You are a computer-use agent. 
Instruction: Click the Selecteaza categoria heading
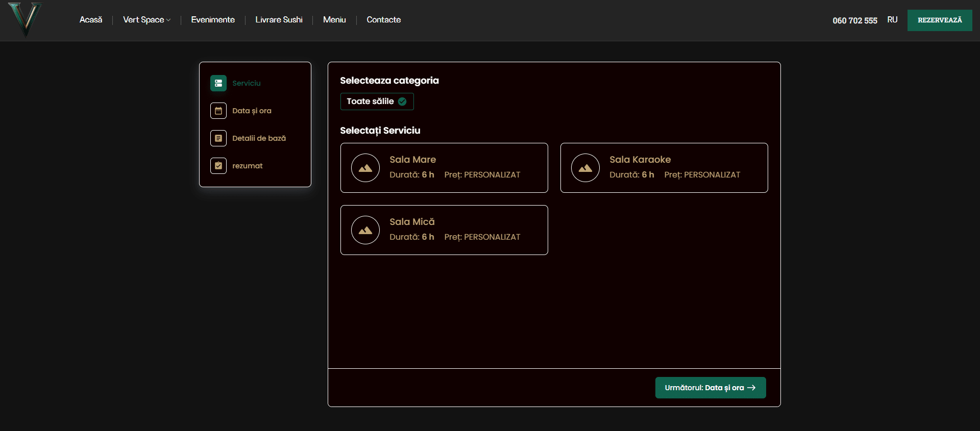click(389, 81)
